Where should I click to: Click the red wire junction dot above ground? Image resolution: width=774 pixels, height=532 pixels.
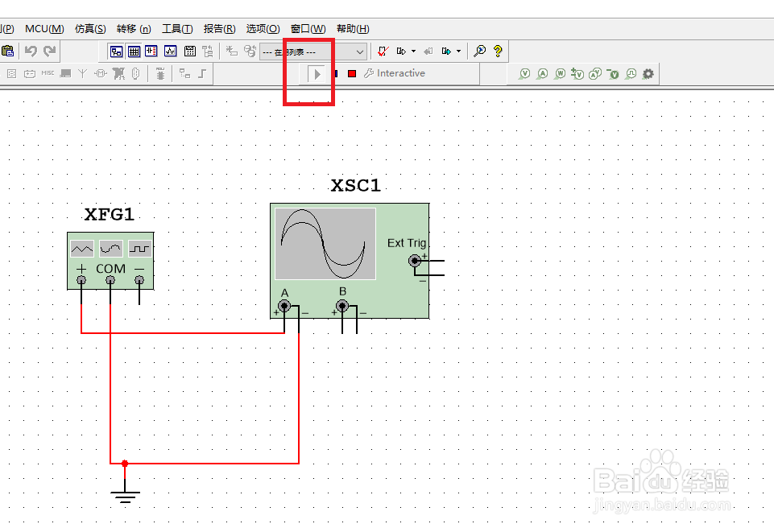[125, 464]
